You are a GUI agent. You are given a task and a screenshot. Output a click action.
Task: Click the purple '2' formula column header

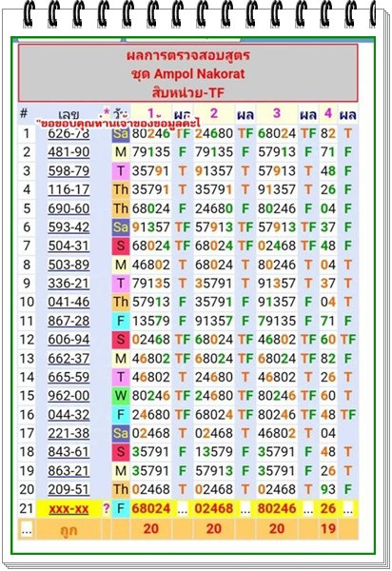pyautogui.click(x=214, y=113)
